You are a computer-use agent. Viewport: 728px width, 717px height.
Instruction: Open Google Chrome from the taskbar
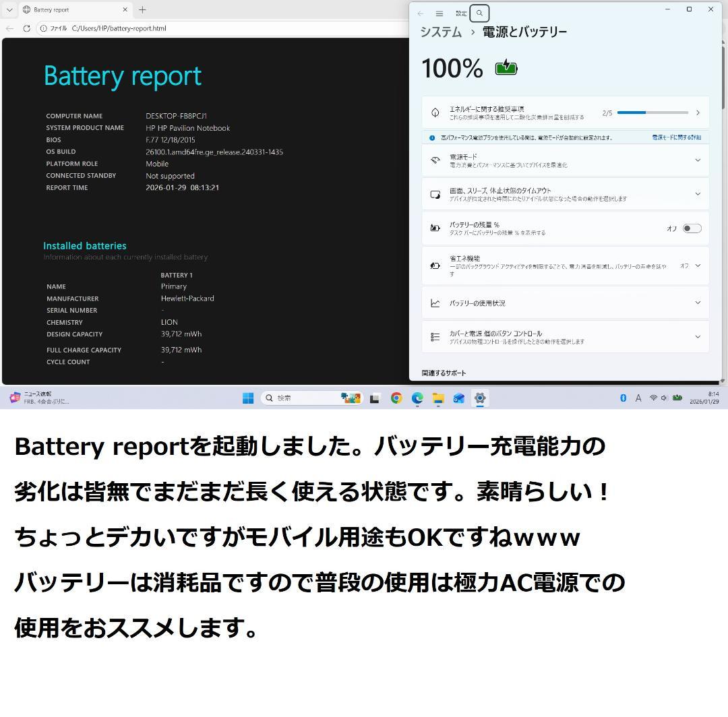point(396,398)
